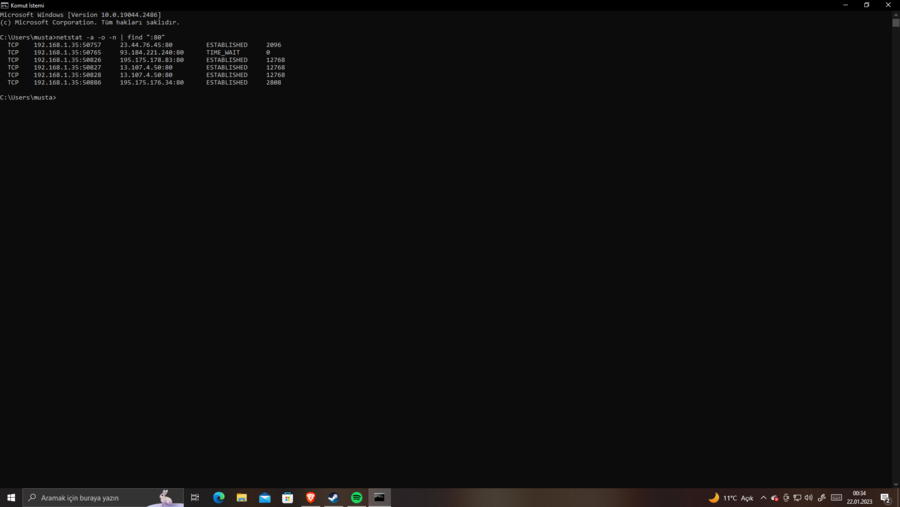Expand the hidden system tray icons
900x507 pixels.
click(x=763, y=498)
